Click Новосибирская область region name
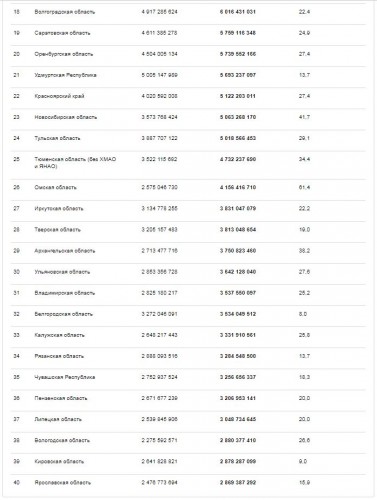 coord(66,117)
